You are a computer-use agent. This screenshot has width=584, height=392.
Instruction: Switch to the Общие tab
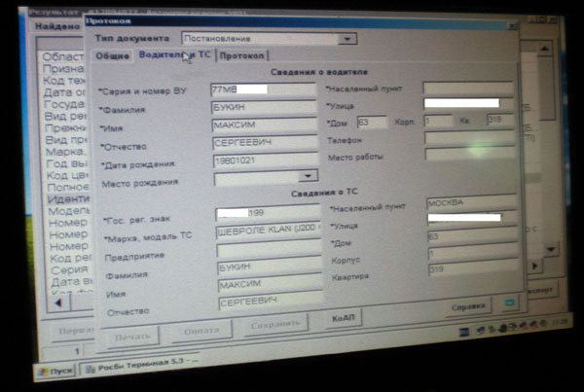pyautogui.click(x=113, y=56)
